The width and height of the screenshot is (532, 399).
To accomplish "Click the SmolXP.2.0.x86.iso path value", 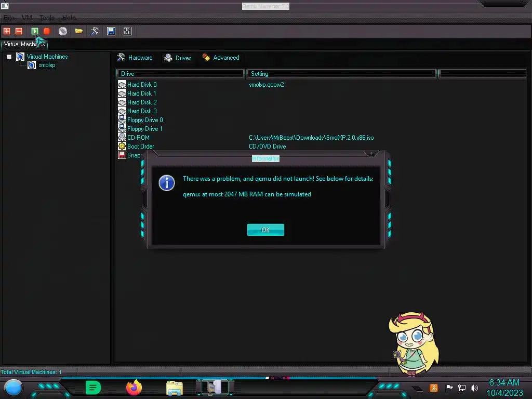I will coord(311,137).
